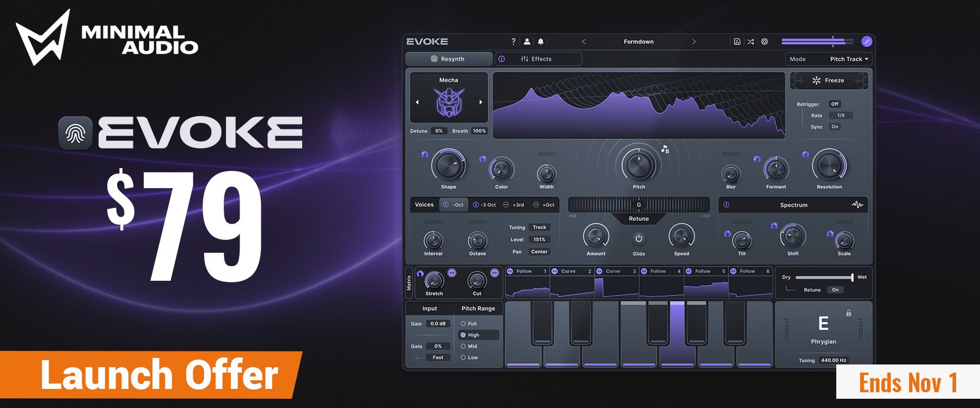This screenshot has height=408, width=980.
Task: Click the shuffle random preset icon
Action: click(751, 41)
